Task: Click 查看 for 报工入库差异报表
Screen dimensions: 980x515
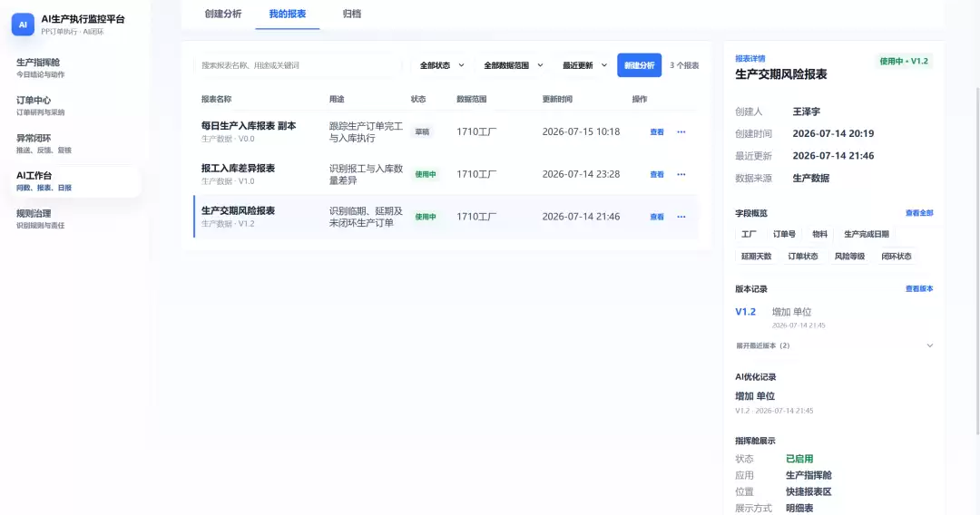Action: coord(657,174)
